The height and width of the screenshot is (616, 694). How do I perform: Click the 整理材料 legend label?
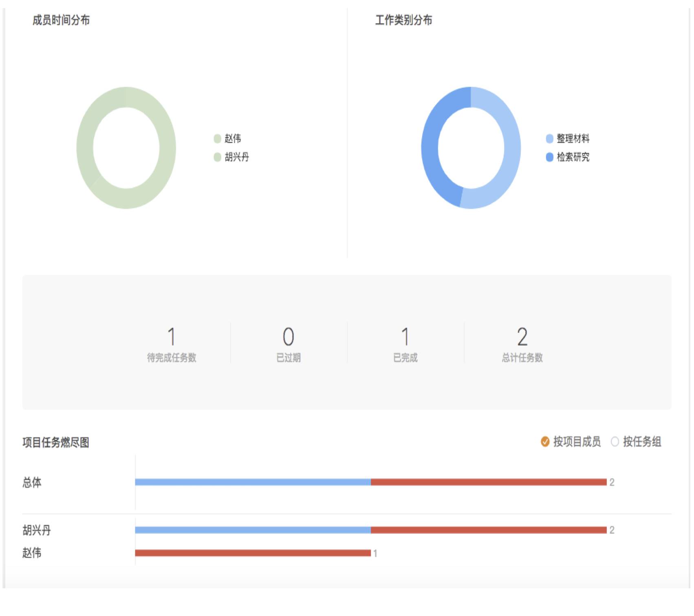tap(573, 139)
